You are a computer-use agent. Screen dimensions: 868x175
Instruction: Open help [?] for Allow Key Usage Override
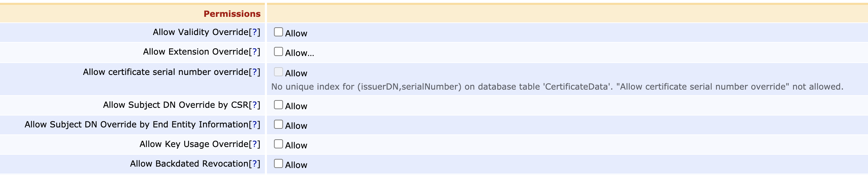[254, 144]
